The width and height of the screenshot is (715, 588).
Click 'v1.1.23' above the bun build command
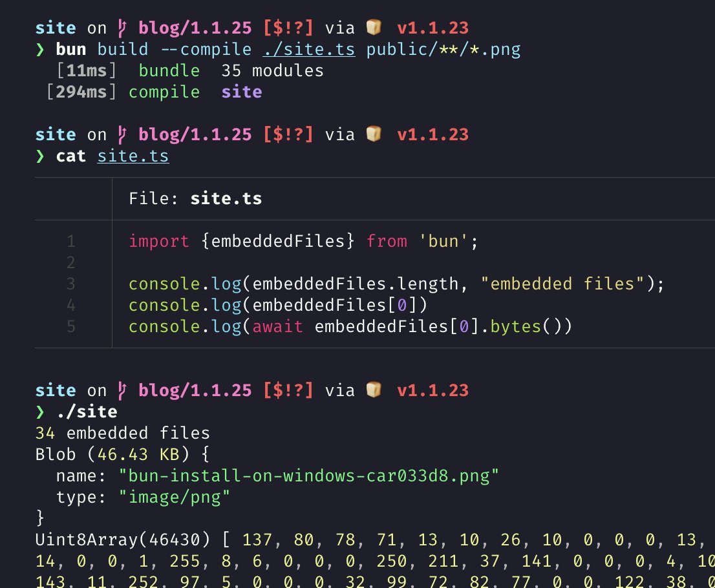pyautogui.click(x=432, y=28)
